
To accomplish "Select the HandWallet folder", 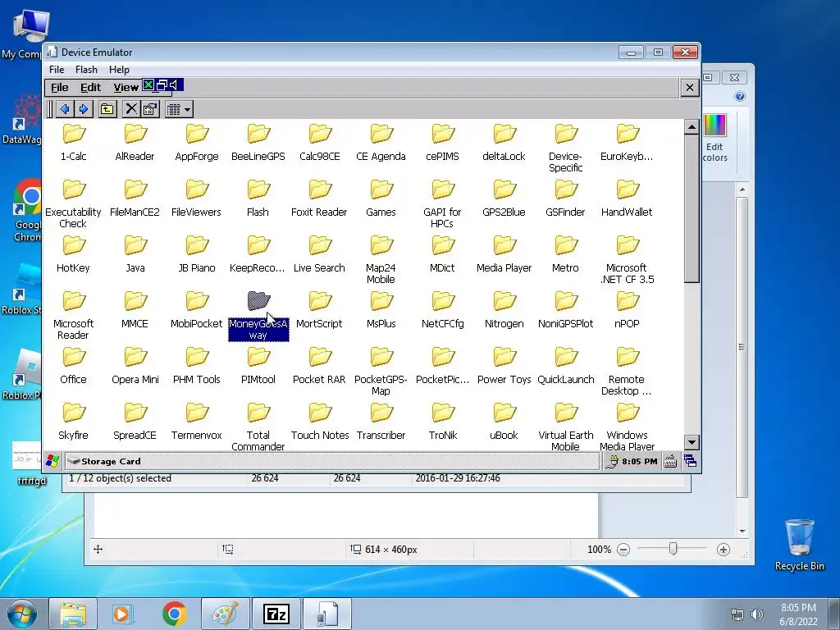I will (x=627, y=199).
